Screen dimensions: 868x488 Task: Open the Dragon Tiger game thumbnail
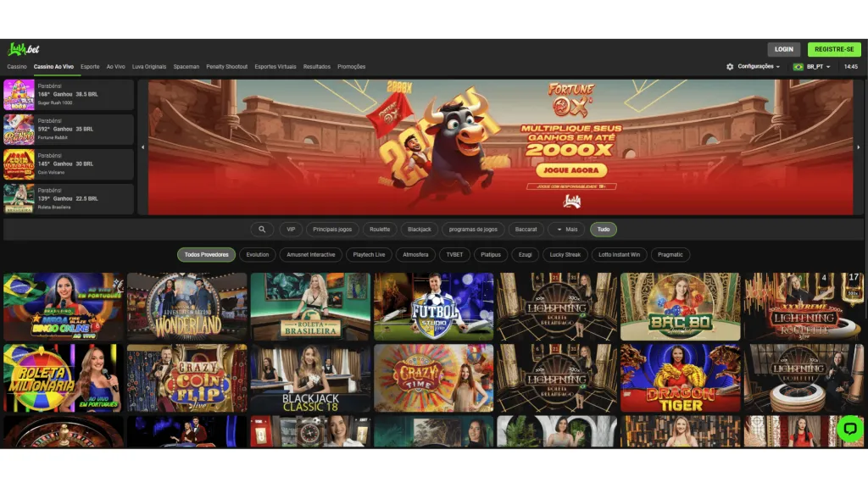(x=680, y=378)
